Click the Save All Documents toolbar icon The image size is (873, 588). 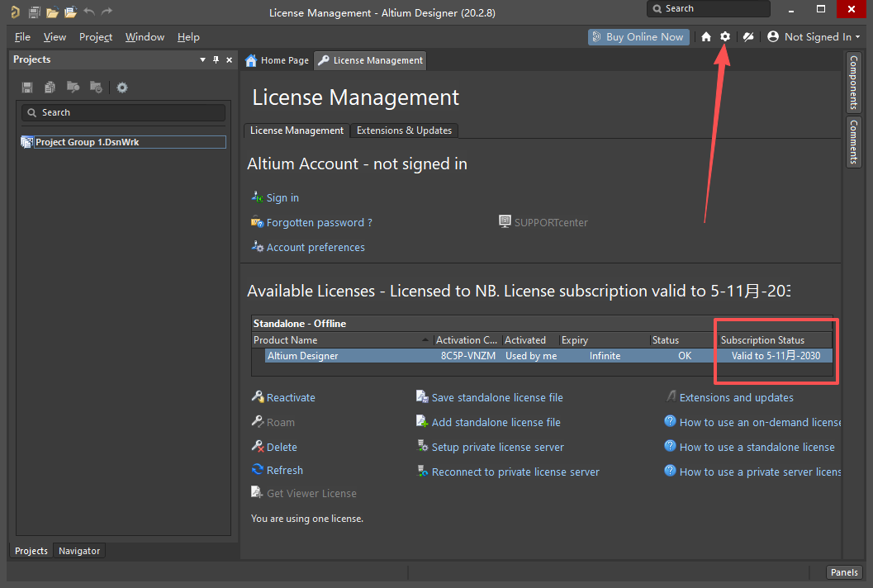(x=35, y=12)
